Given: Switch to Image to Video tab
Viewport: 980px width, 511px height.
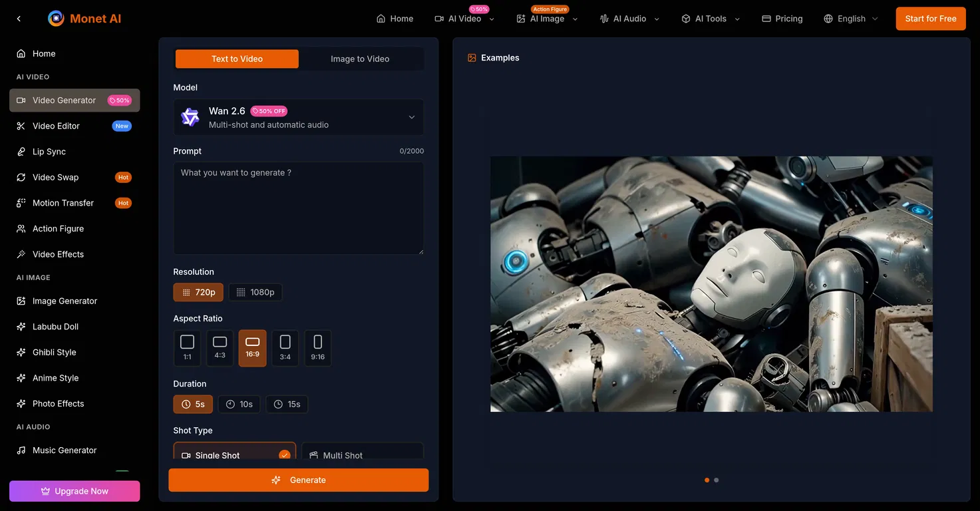Looking at the screenshot, I should click(360, 59).
